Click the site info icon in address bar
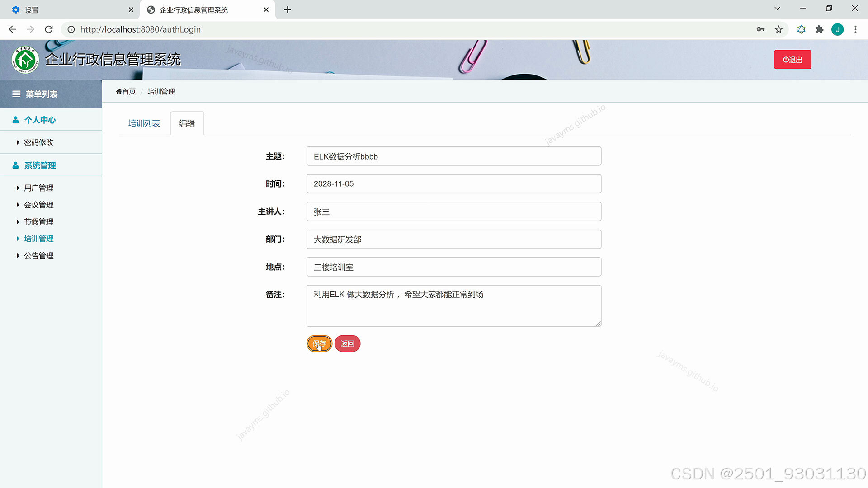 click(x=71, y=29)
